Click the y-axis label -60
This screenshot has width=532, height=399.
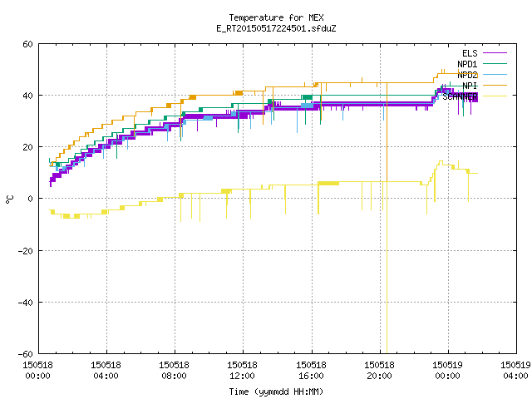tap(26, 354)
